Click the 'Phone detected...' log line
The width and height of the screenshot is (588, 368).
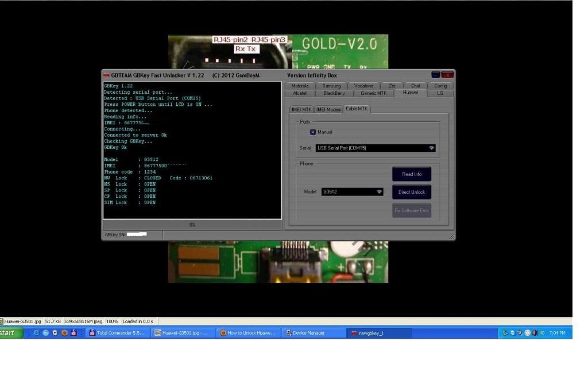[x=128, y=111]
